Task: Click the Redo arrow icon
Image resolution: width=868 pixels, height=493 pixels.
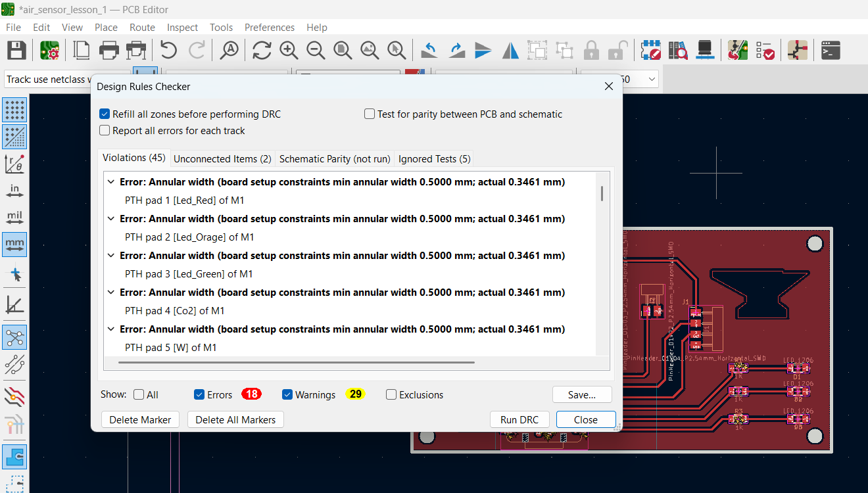Action: pyautogui.click(x=196, y=50)
